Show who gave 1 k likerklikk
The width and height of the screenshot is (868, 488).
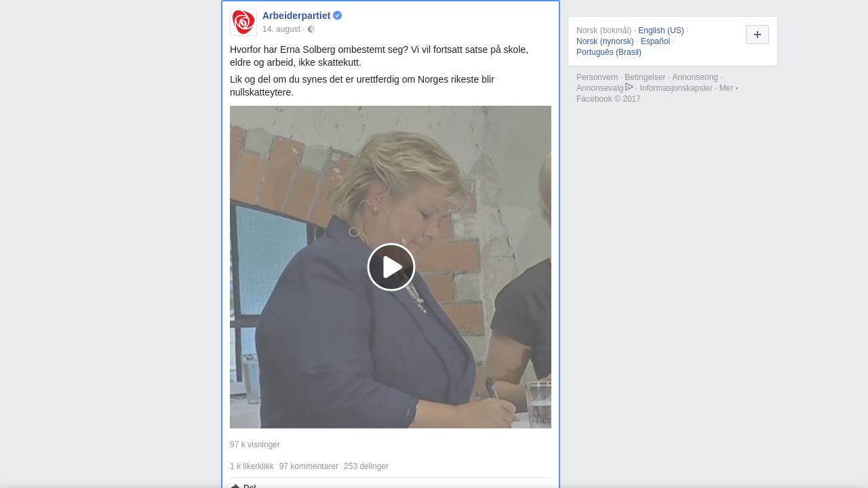coord(252,466)
